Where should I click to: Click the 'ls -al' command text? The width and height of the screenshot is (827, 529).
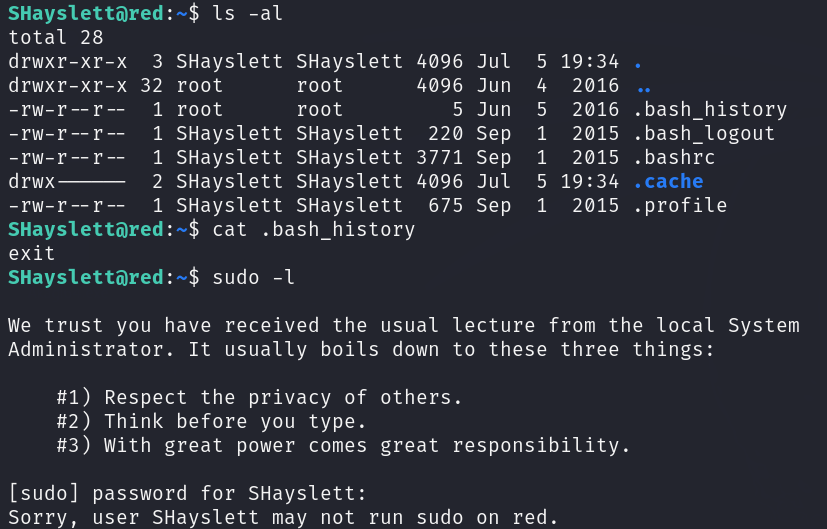click(x=247, y=13)
